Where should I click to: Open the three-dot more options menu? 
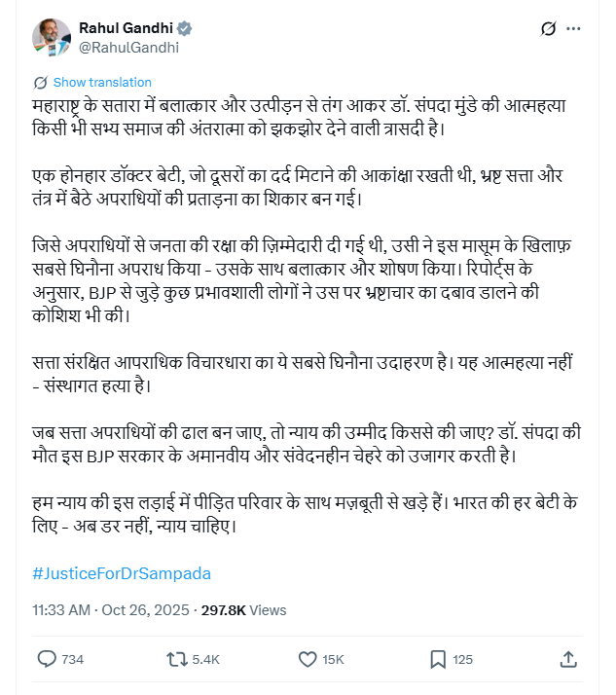581,30
